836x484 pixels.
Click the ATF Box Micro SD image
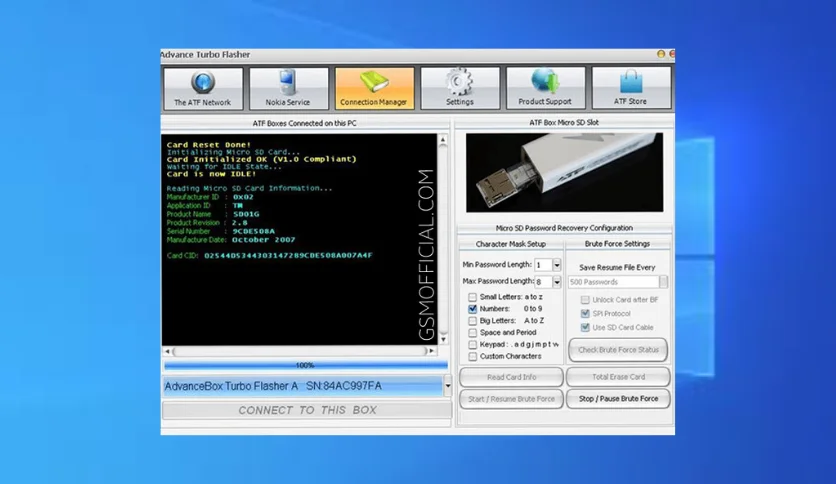pyautogui.click(x=565, y=173)
